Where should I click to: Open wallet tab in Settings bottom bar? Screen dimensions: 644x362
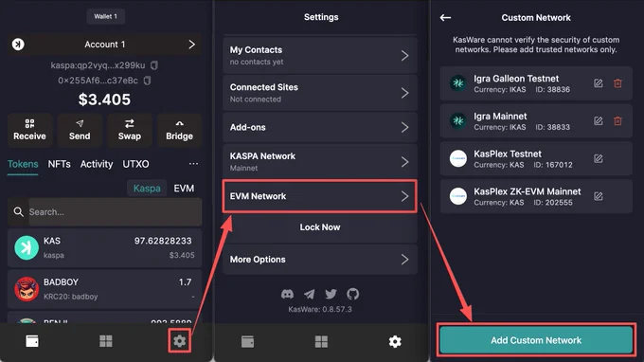click(248, 341)
